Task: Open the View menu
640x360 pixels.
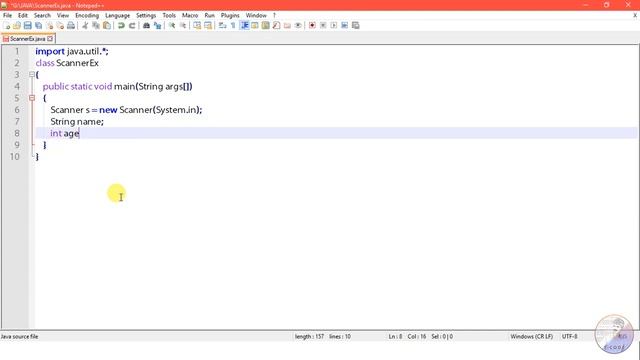Action: click(62, 15)
